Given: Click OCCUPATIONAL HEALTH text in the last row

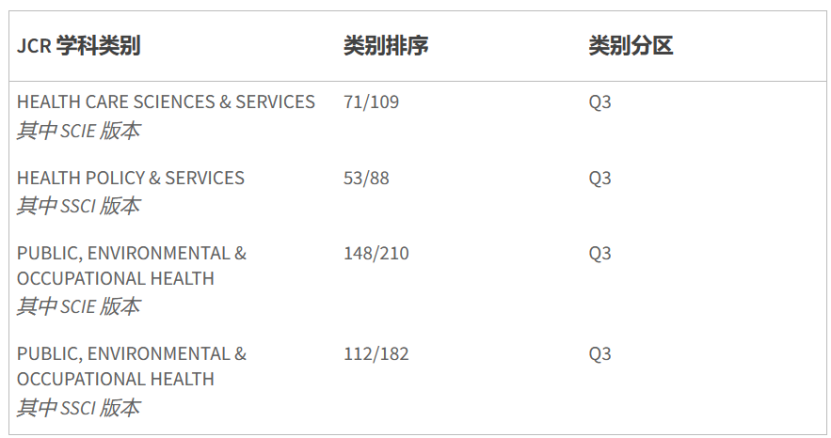Looking at the screenshot, I should click(x=116, y=379).
